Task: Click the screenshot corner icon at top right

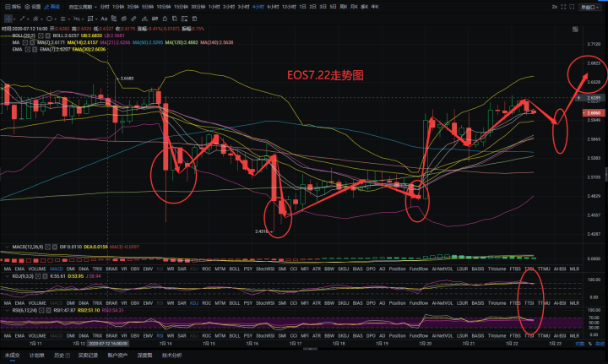Action: (572, 7)
